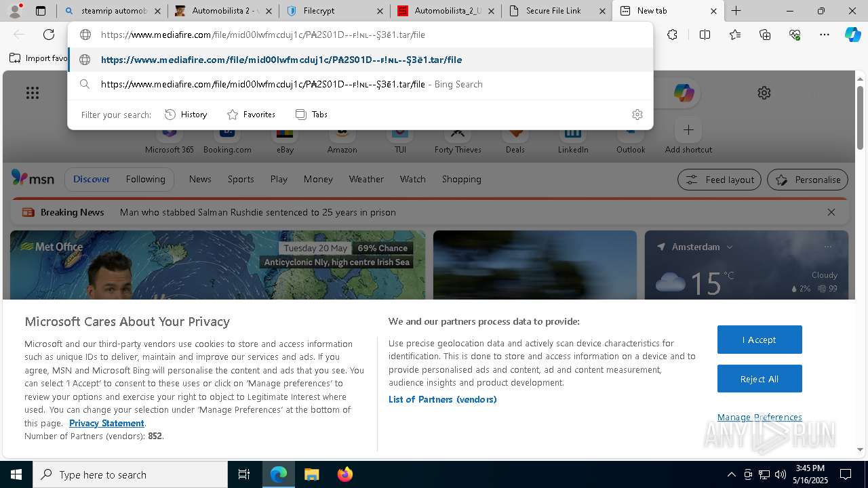The width and height of the screenshot is (868, 488).
Task: Open Play section in MSN
Action: (x=279, y=179)
